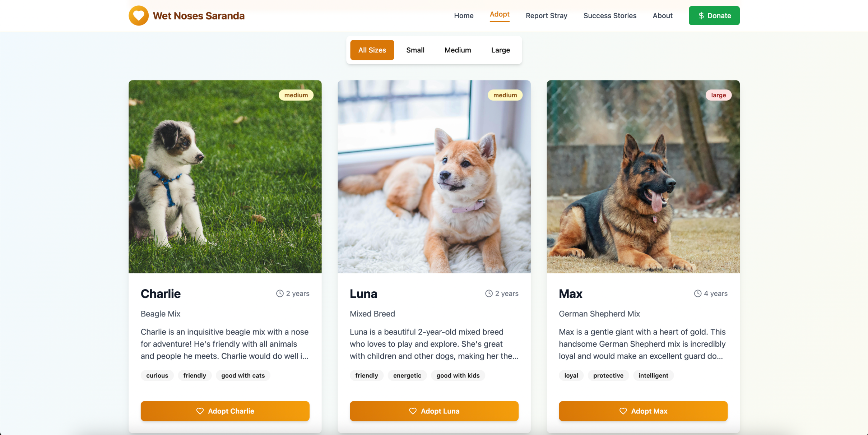Click the orange heart logo icon
The height and width of the screenshot is (435, 868).
coord(139,15)
